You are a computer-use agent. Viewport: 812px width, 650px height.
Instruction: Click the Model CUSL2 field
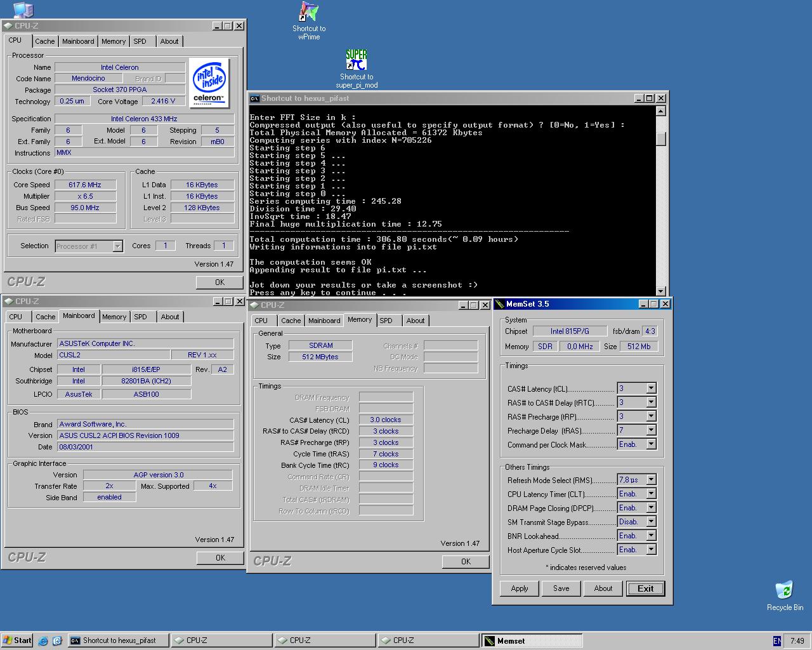(x=114, y=355)
